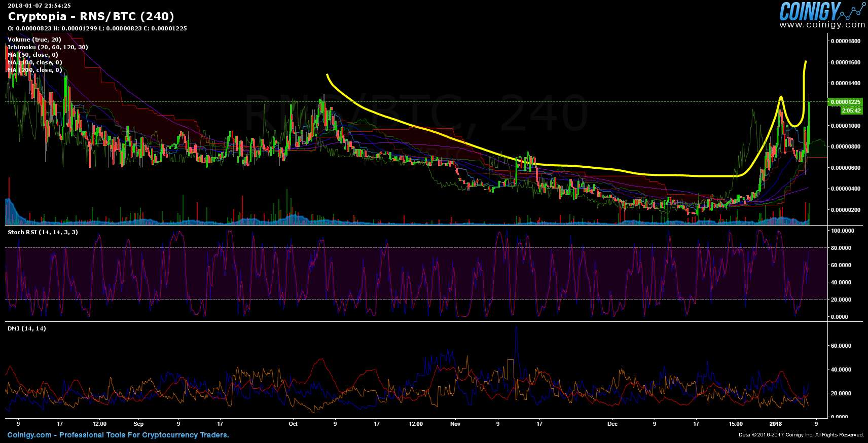Click the 0.00001000 price axis label
This screenshot has height=443, width=868.
(x=845, y=126)
